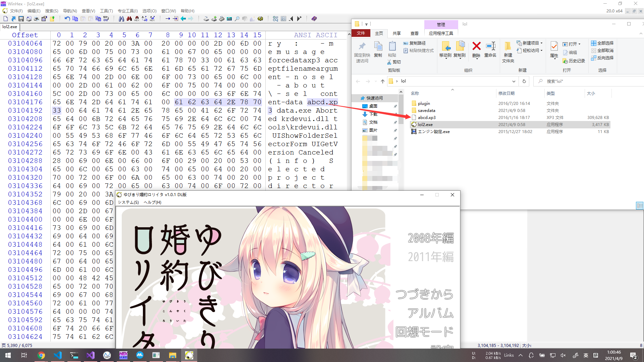The image size is (644, 362).
Task: Click the Open file icon in WinHex
Action: pyautogui.click(x=13, y=19)
